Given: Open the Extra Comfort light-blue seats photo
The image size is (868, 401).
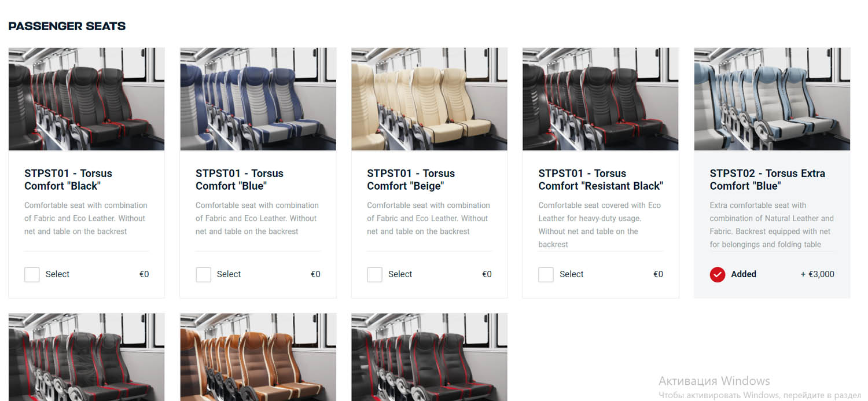Looking at the screenshot, I should click(x=772, y=99).
